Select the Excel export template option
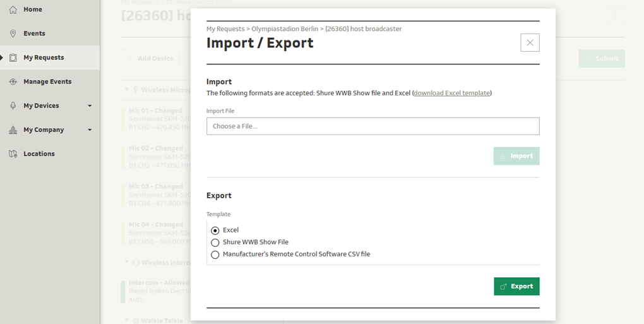644x324 pixels. (x=215, y=231)
